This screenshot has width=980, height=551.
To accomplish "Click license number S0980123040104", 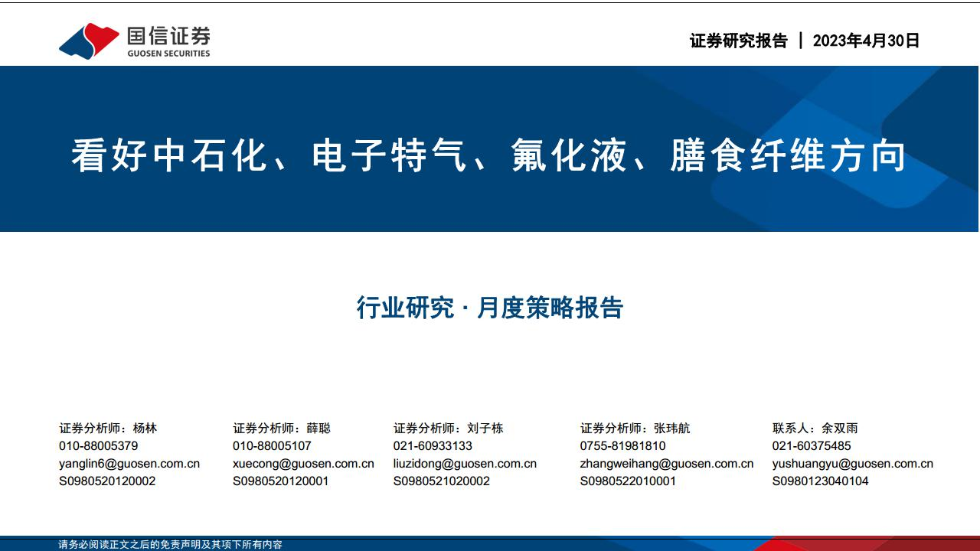I will tap(820, 481).
